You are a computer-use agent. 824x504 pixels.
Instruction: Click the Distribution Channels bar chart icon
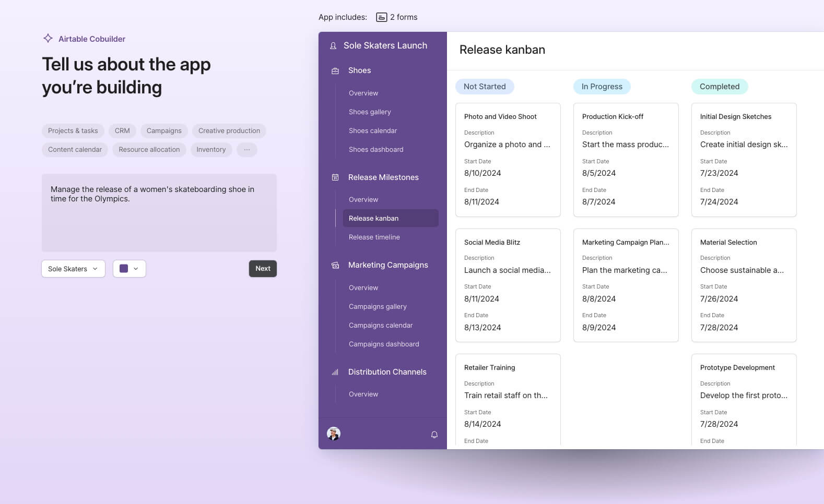pyautogui.click(x=335, y=372)
